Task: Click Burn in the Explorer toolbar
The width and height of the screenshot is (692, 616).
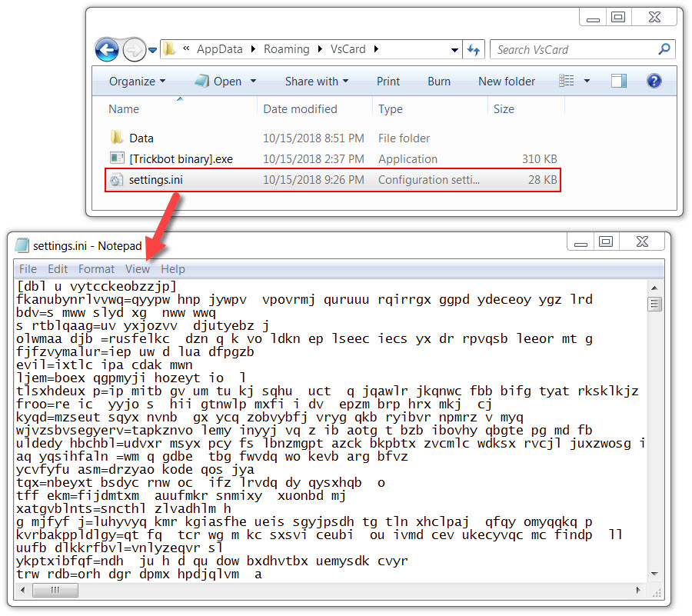Action: pos(439,82)
